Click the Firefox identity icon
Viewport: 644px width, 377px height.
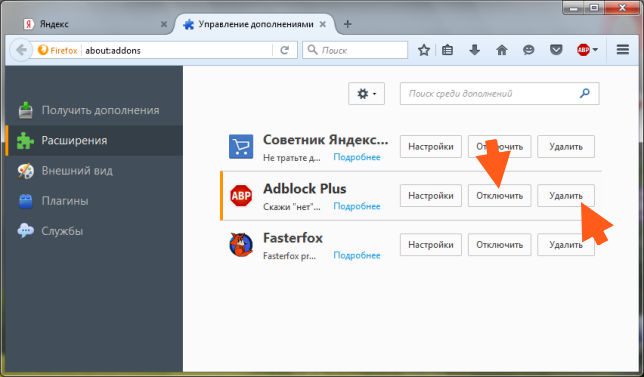tap(43, 50)
